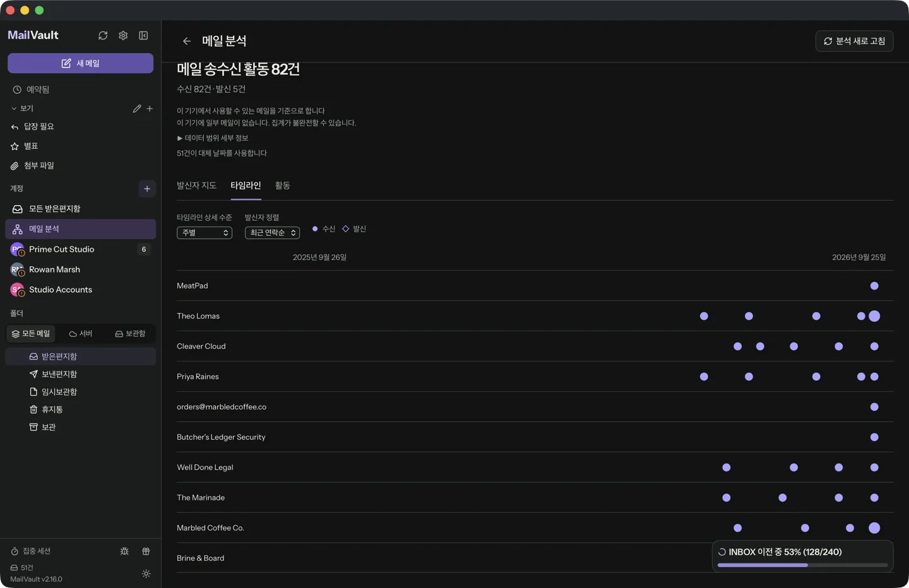The width and height of the screenshot is (909, 588).
Task: Open 메일 분석 in the sidebar
Action: 81,229
